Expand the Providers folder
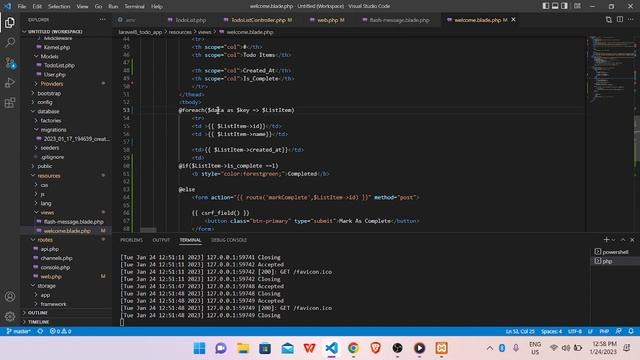 point(51,84)
